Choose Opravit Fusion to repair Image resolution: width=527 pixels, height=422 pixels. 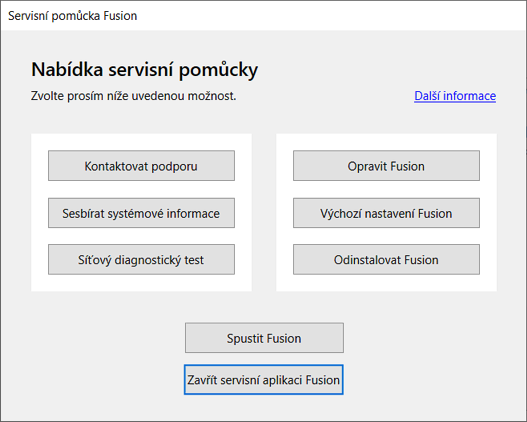coord(386,166)
